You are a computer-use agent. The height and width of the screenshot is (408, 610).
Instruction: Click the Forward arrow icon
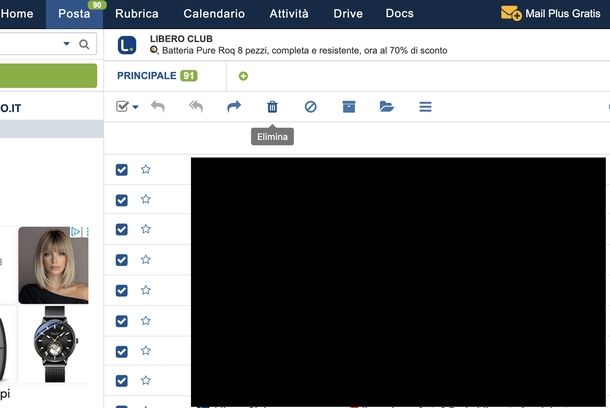point(234,106)
